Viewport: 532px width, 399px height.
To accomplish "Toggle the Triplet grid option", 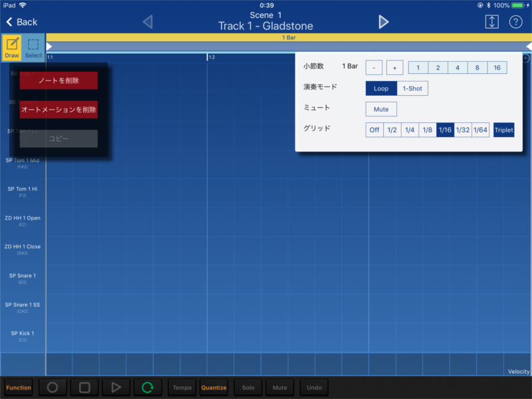I will click(x=504, y=130).
